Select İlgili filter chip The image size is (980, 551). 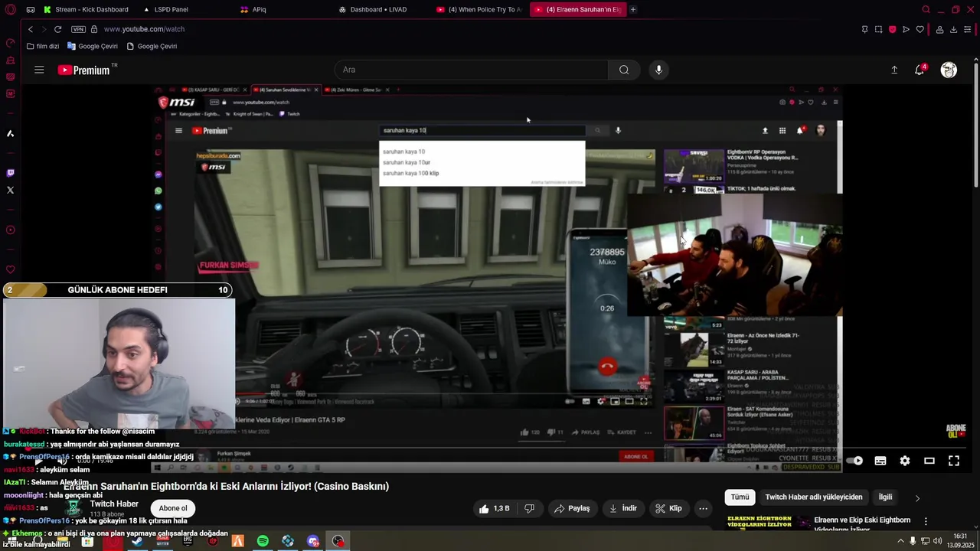885,497
